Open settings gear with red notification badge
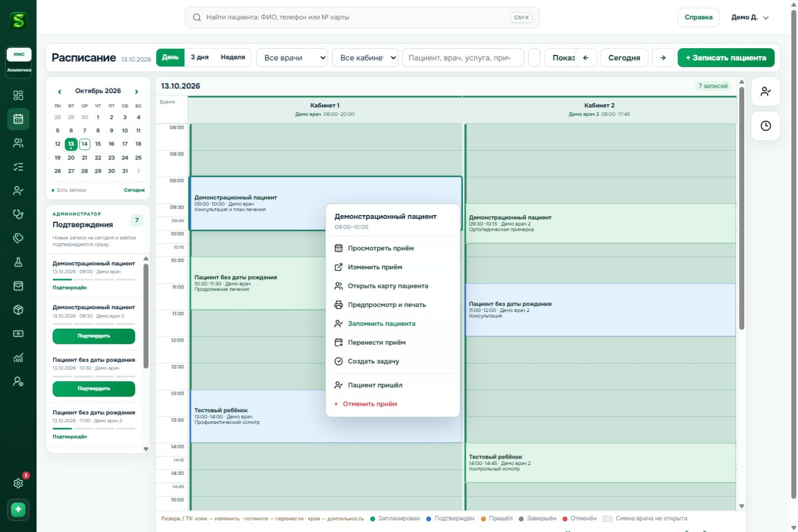 (x=18, y=483)
